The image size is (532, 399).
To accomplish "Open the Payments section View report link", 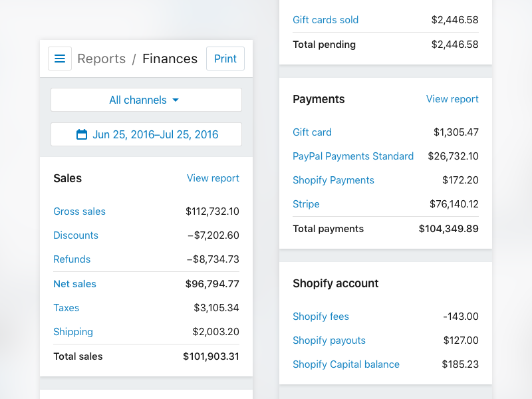I will click(452, 98).
